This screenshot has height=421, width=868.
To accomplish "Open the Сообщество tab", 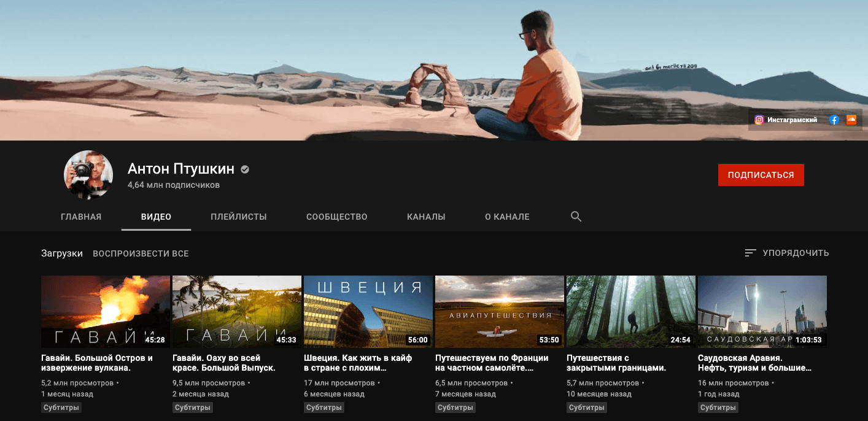I will click(x=336, y=217).
